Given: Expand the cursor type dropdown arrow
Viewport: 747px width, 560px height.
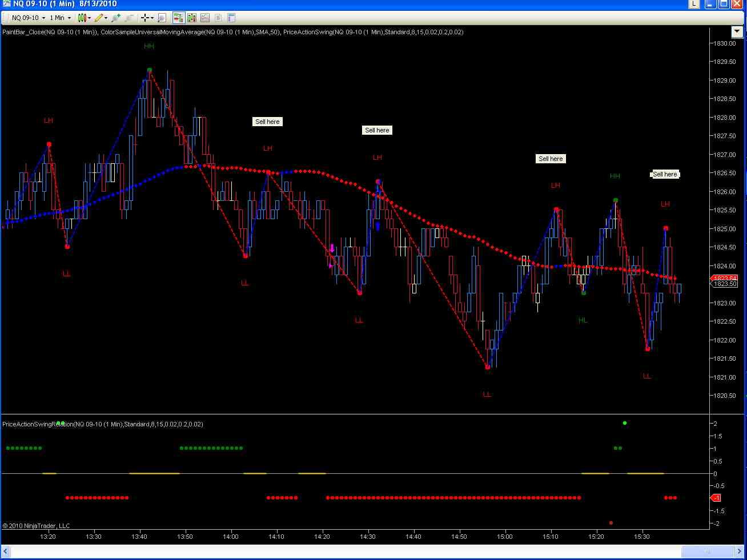Looking at the screenshot, I should pos(152,18).
